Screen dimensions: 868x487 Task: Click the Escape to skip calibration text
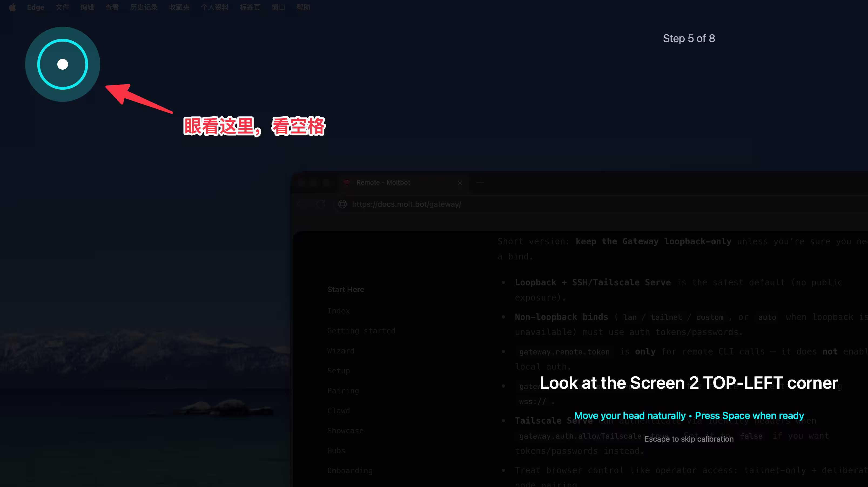click(689, 439)
